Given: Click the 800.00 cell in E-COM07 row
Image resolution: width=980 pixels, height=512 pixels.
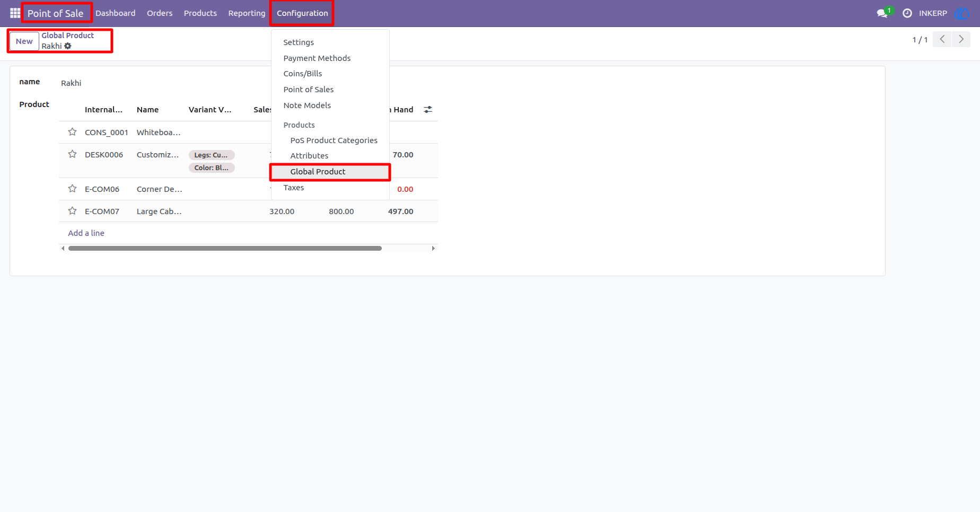Looking at the screenshot, I should tap(341, 211).
